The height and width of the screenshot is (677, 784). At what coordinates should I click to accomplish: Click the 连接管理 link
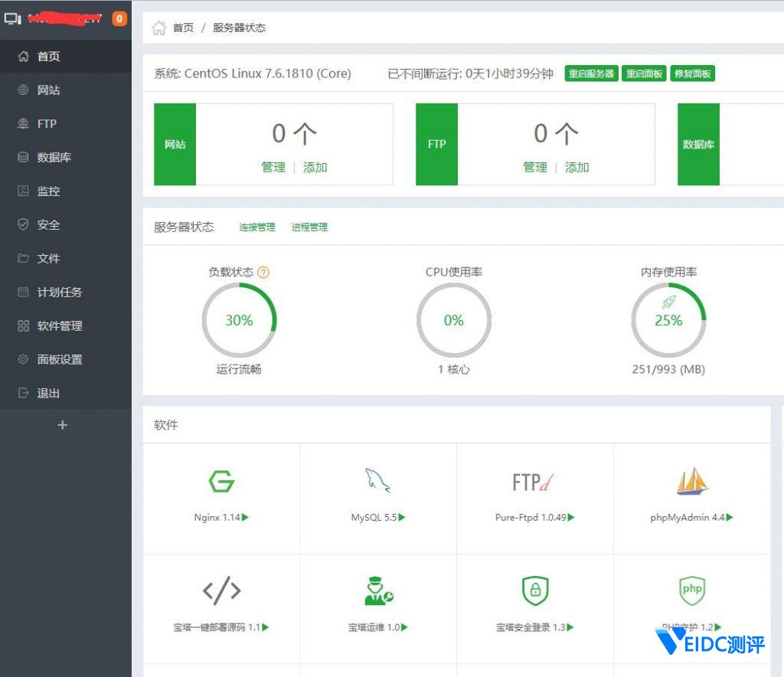pyautogui.click(x=256, y=227)
